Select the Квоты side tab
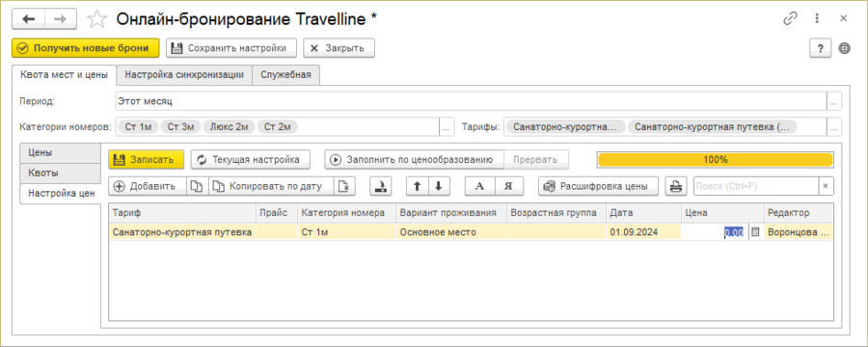The width and height of the screenshot is (868, 347). [61, 173]
